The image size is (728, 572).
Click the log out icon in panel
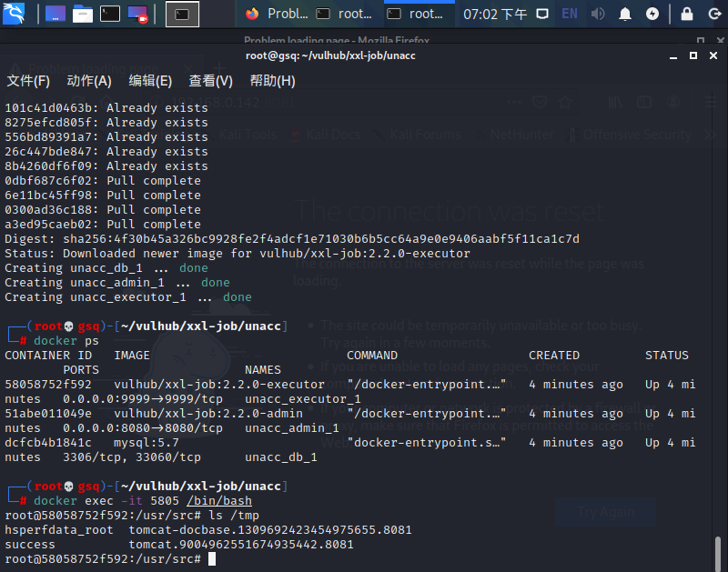(714, 14)
